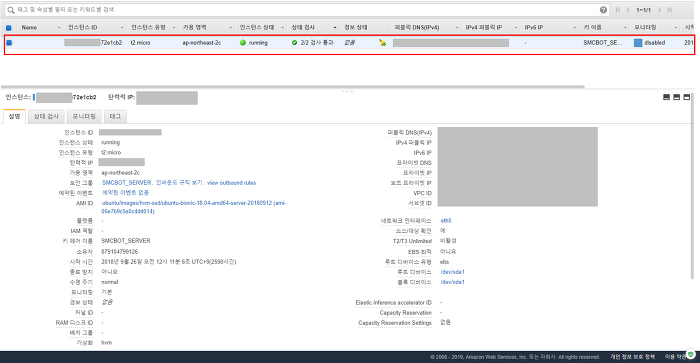Click the alarm bell icon in instance row

382,42
